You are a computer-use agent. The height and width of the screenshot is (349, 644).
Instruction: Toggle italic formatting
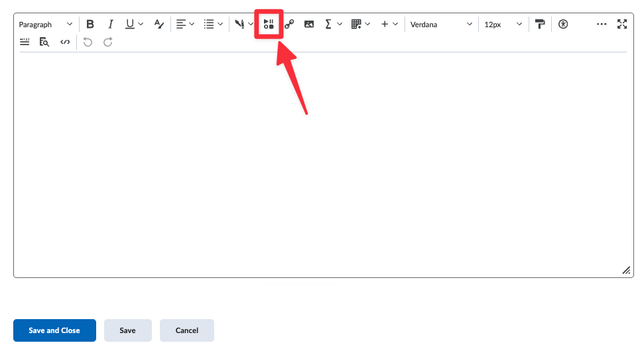[110, 25]
